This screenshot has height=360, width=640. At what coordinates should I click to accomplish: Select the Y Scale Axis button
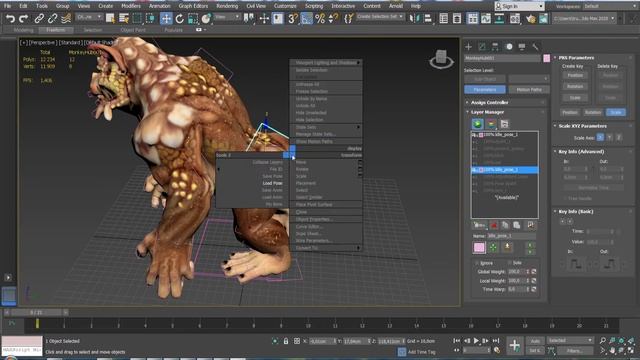coord(610,138)
